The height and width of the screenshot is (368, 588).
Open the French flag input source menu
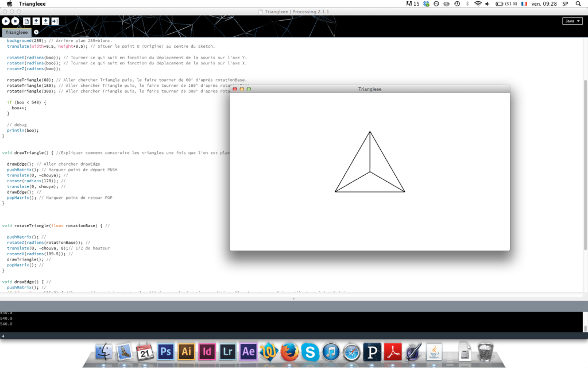point(523,4)
